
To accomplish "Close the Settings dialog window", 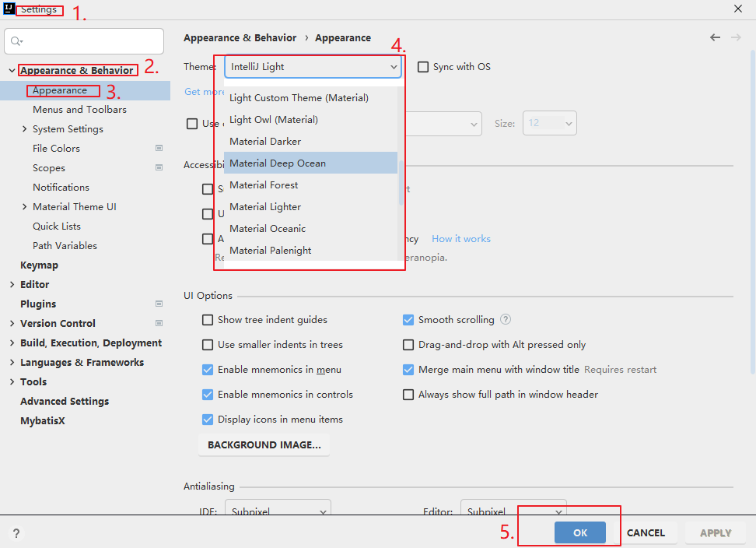I will pos(737,9).
